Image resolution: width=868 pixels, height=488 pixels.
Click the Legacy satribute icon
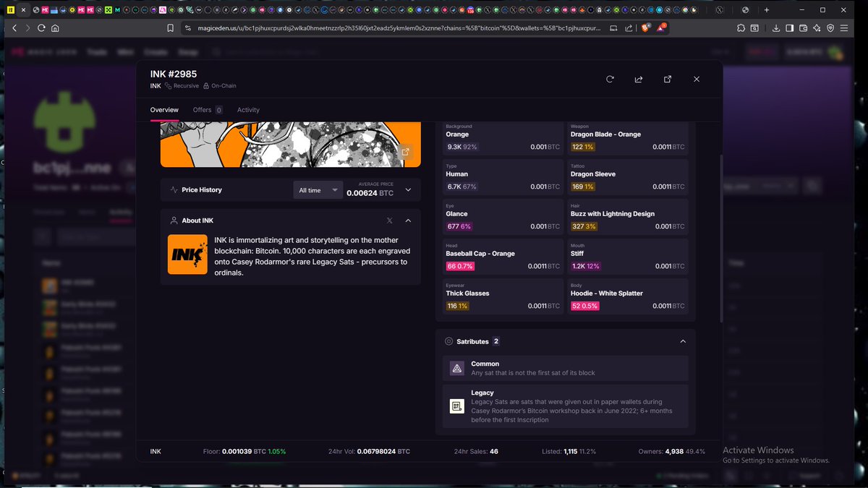tap(457, 406)
